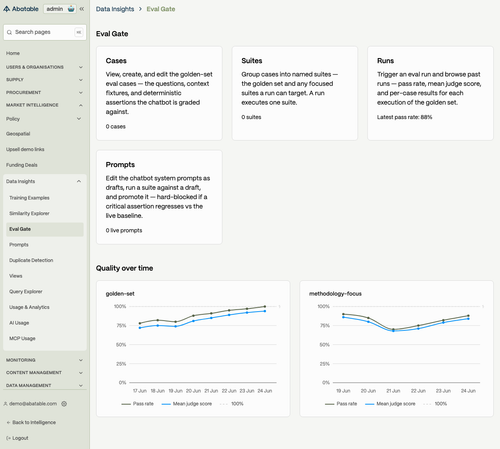The width and height of the screenshot is (500, 449).
Task: Click Eval Gate breadcrumb
Action: point(161,9)
